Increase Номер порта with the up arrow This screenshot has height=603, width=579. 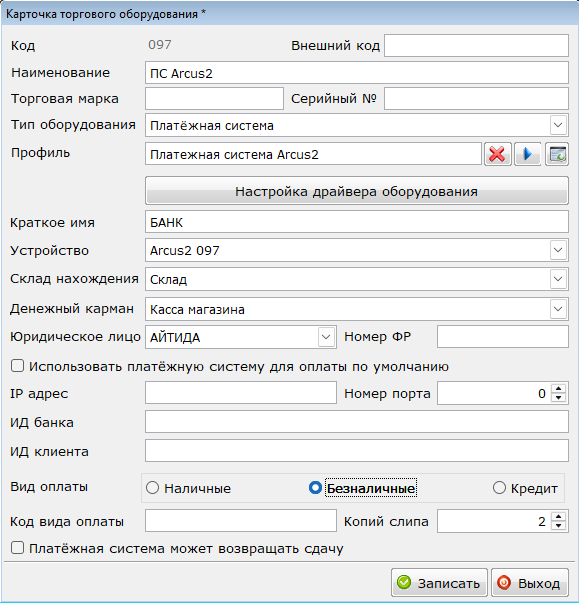tap(559, 388)
